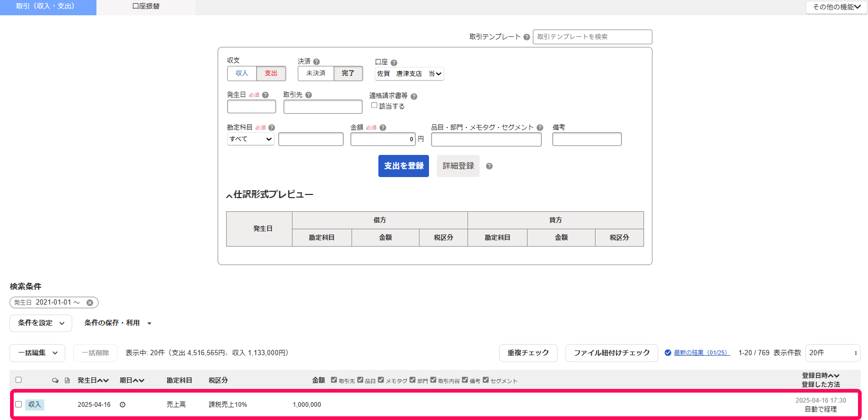Switch to 取引（収入・支出）tab

point(48,7)
